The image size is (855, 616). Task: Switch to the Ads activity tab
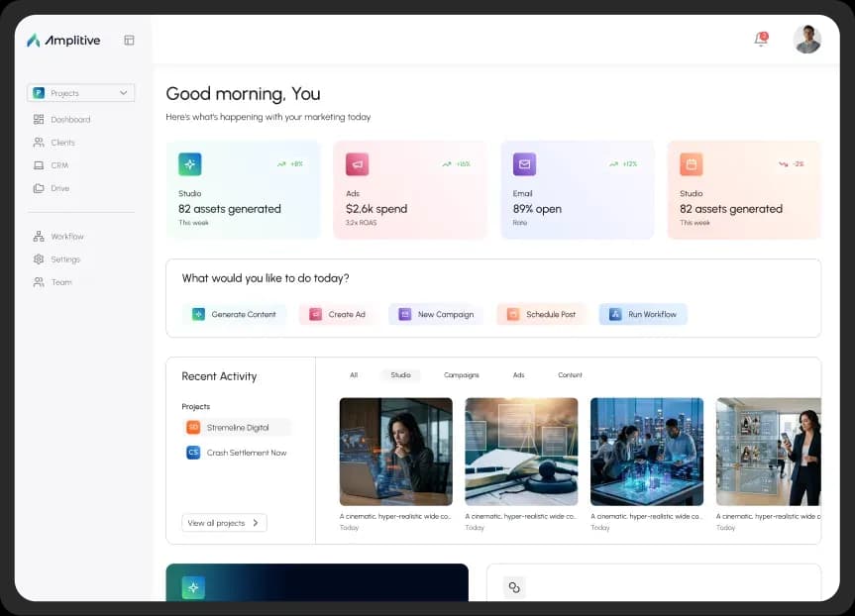(518, 375)
